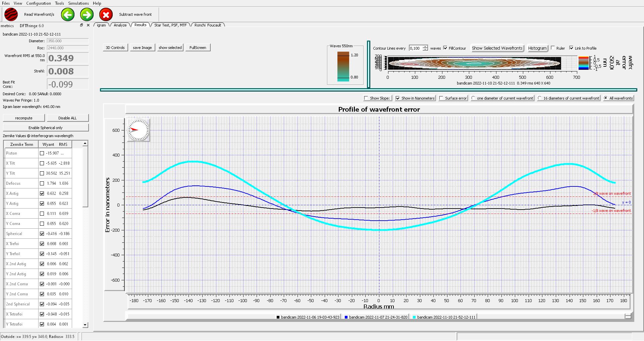Click the Waves 550nm color scale bar
Viewport: 644px width, 341px height.
click(343, 66)
